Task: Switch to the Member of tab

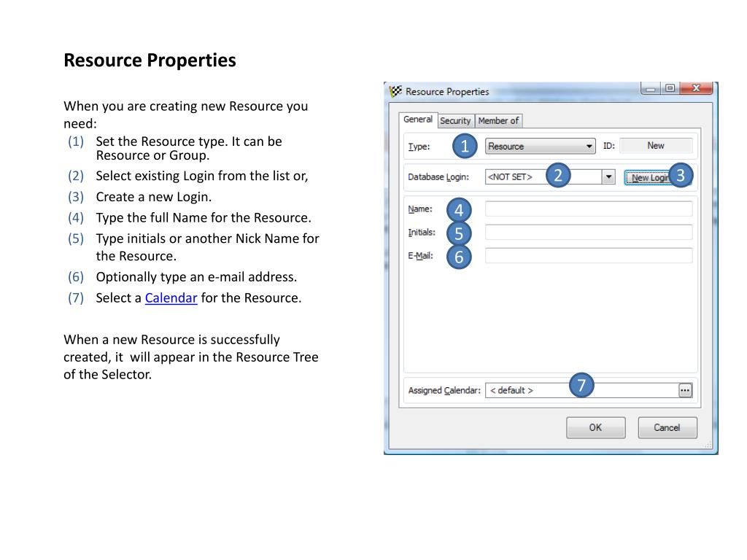Action: click(498, 121)
